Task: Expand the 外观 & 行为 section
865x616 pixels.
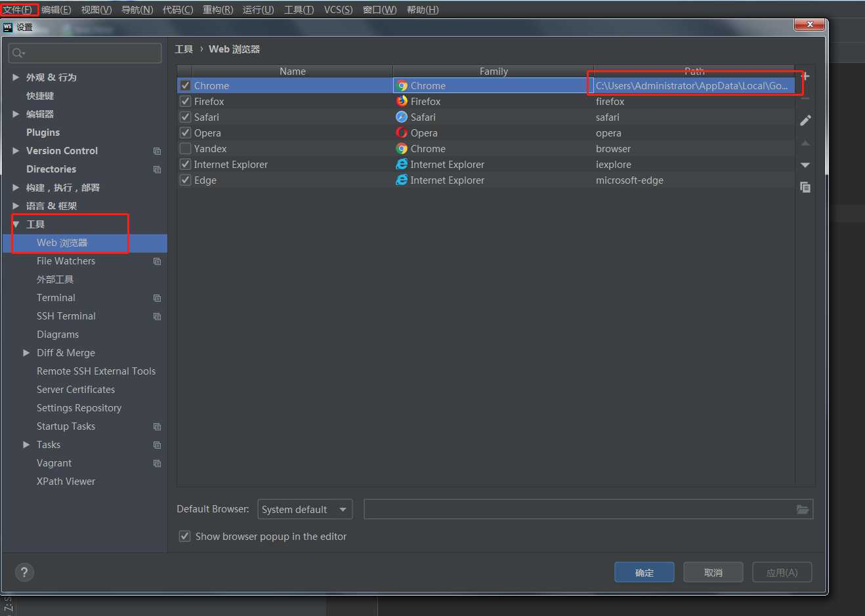Action: [16, 77]
